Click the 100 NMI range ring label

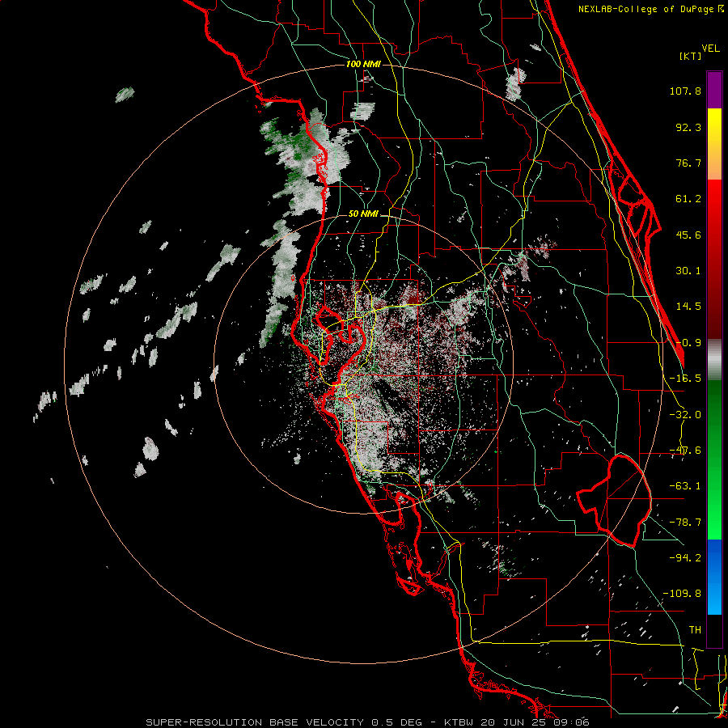363,64
